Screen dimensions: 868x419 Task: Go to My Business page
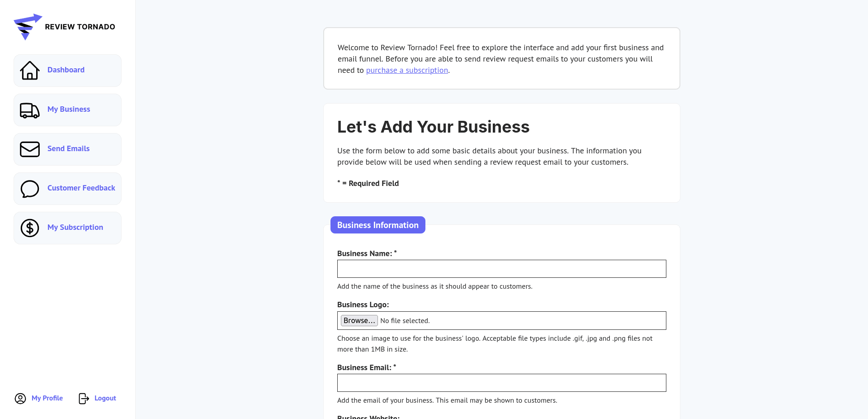(x=69, y=109)
